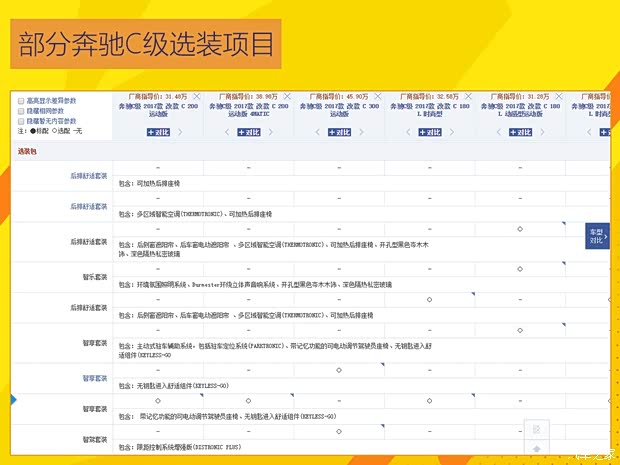The image size is (620, 465).
Task: Remove the 31.28万 C 180 L 动感型运动版 column
Action: point(559,96)
